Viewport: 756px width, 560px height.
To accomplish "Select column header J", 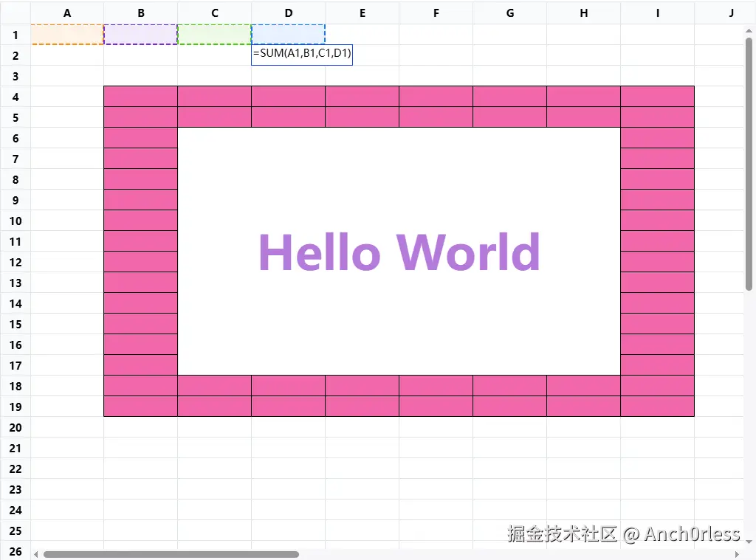I will click(731, 13).
